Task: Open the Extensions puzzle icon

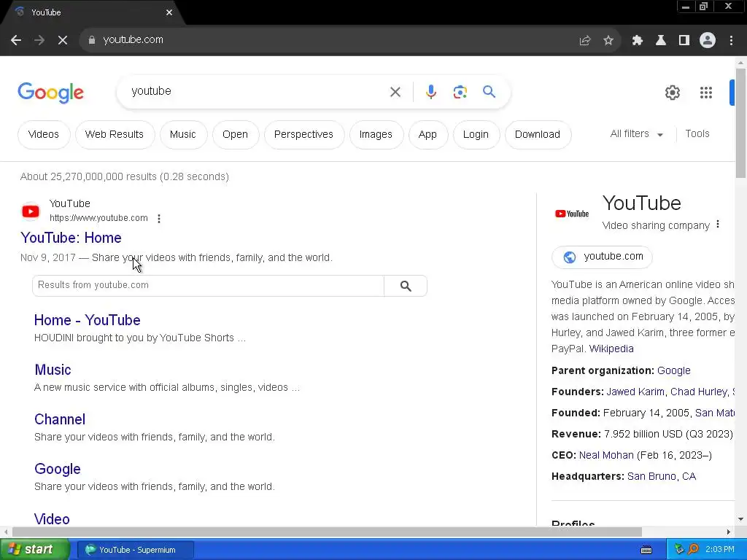Action: coord(638,41)
